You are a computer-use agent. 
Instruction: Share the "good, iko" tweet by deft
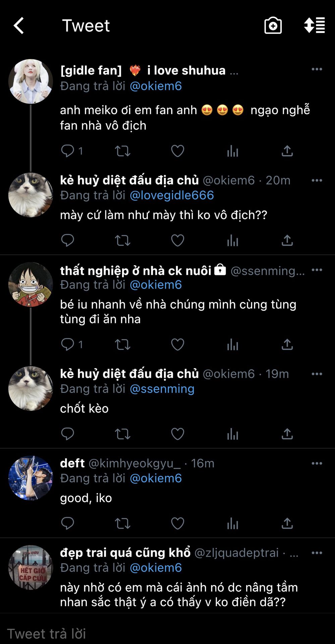point(287,523)
